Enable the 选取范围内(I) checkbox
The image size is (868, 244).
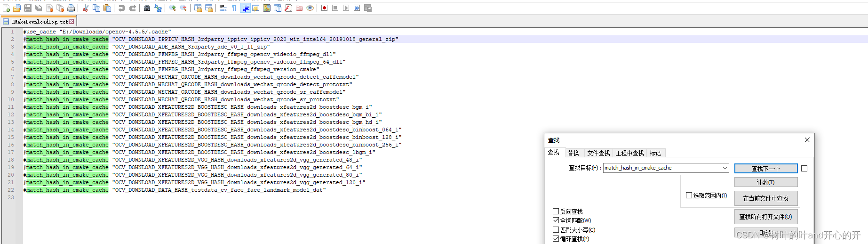[689, 195]
